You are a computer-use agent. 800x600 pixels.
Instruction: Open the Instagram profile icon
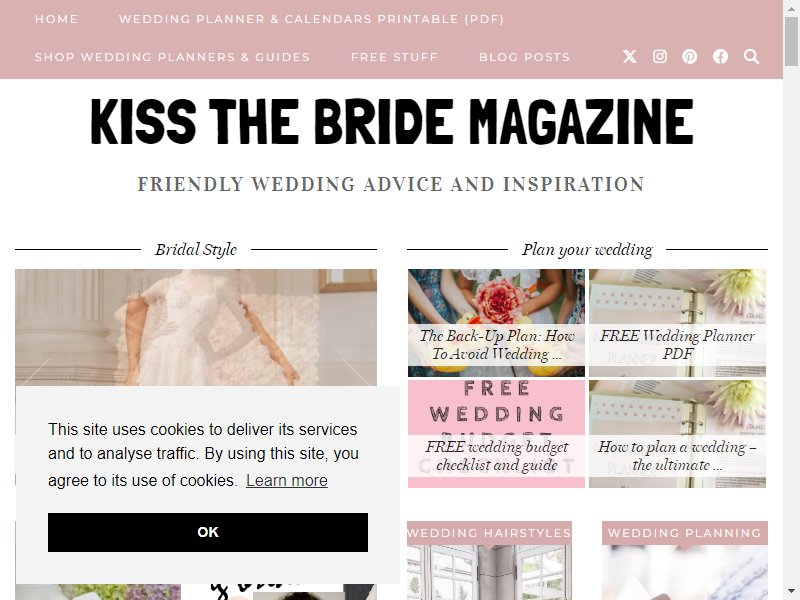click(x=660, y=56)
